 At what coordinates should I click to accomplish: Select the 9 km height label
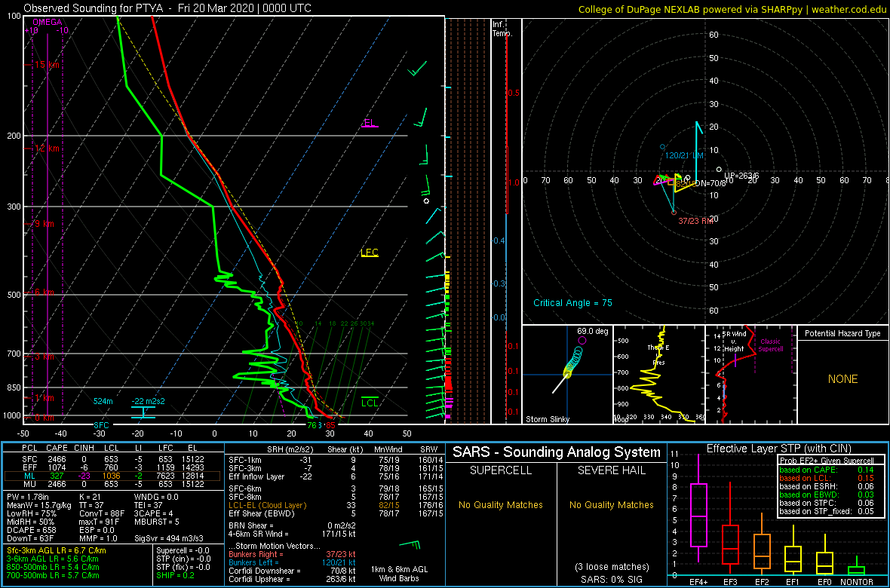44,224
